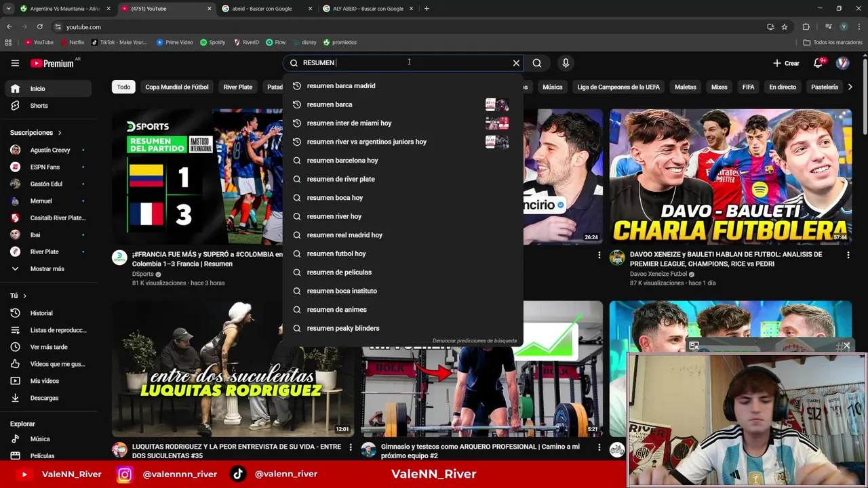Clear the search box with the X icon
868x488 pixels.
point(516,63)
